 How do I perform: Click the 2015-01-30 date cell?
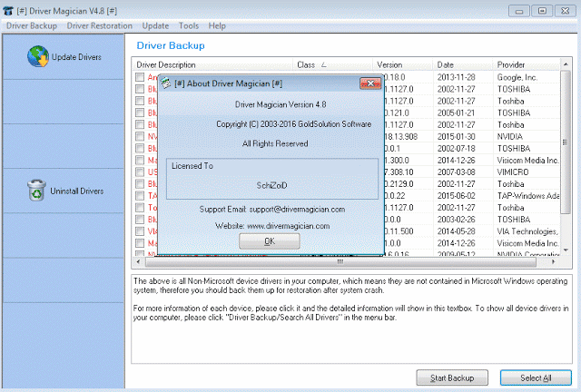tap(456, 136)
